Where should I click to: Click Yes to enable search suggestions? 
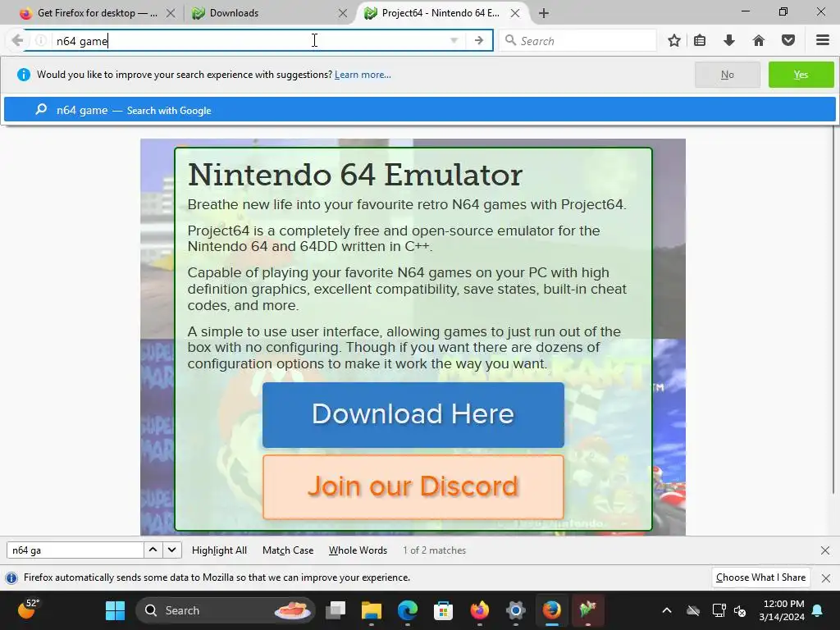801,75
